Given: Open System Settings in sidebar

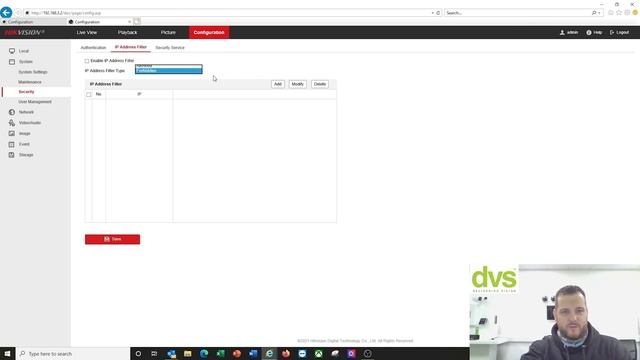Looking at the screenshot, I should [x=33, y=72].
